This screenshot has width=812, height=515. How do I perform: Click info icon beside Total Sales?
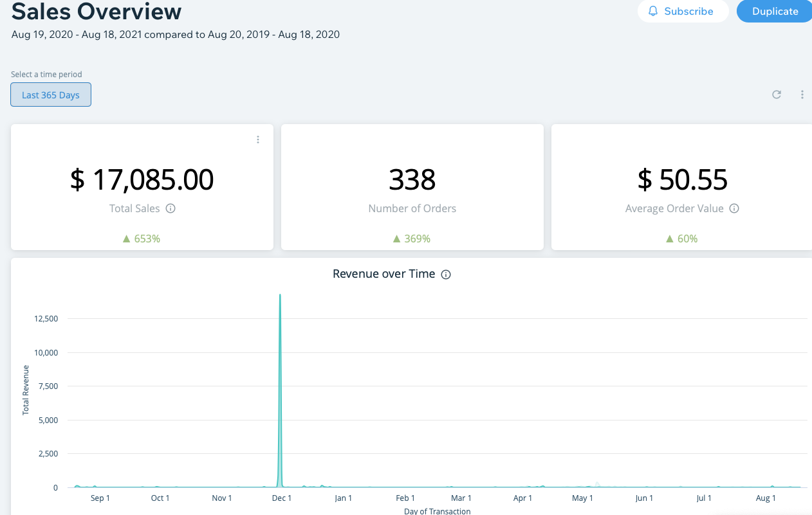click(x=171, y=208)
